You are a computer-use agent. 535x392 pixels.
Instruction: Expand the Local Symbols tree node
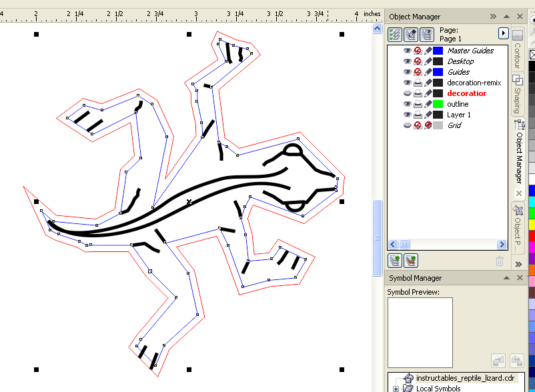(x=396, y=389)
